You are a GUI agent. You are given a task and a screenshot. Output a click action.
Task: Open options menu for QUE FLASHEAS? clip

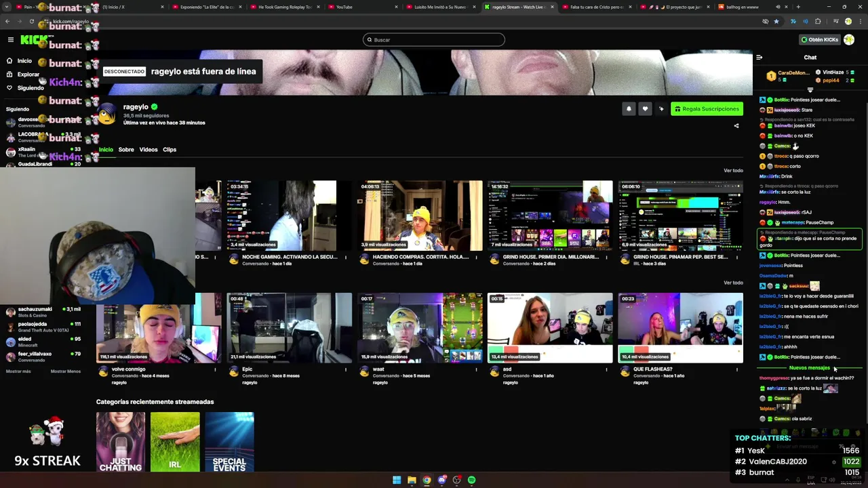click(x=737, y=369)
